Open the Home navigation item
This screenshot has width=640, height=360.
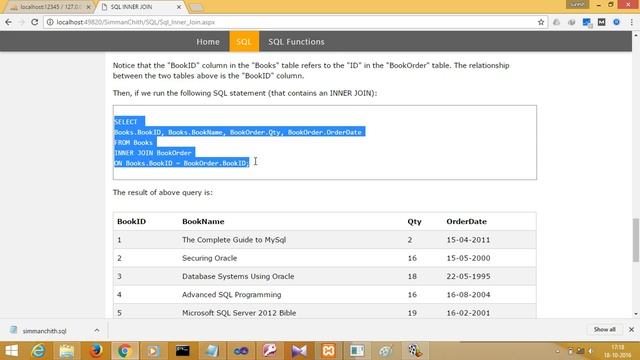(x=208, y=42)
